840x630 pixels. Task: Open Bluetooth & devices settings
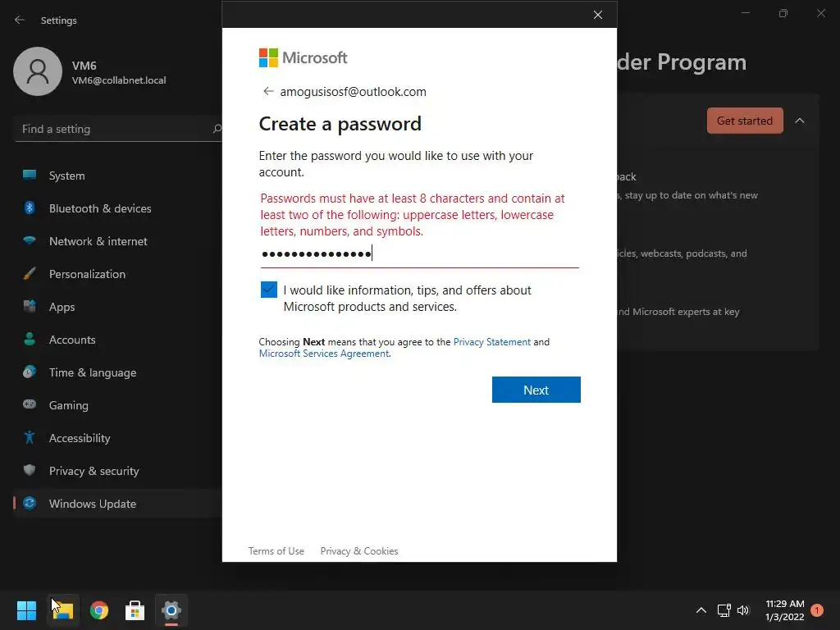(116, 208)
